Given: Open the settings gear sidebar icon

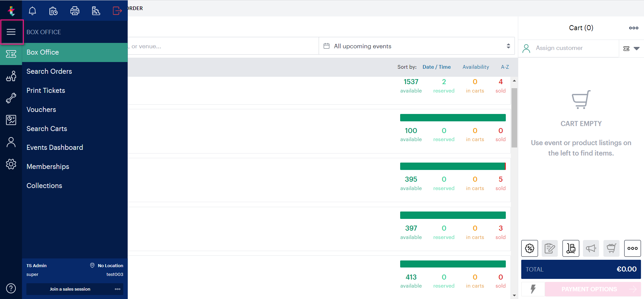Looking at the screenshot, I should (11, 164).
